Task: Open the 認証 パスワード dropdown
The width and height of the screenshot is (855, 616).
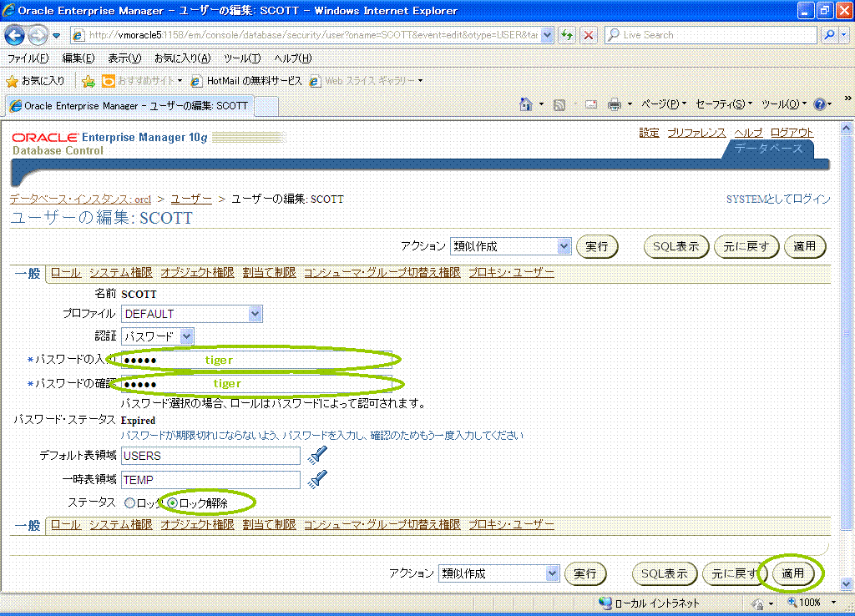Action: click(x=157, y=336)
